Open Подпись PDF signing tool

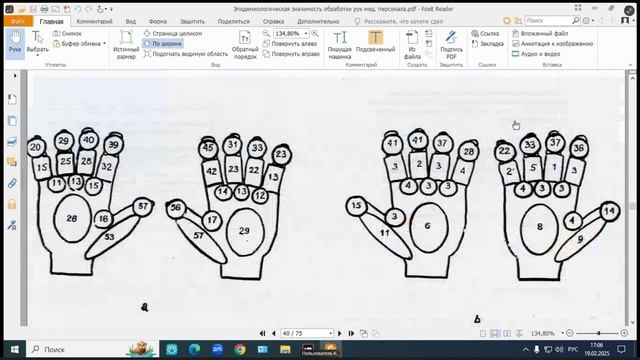(451, 44)
